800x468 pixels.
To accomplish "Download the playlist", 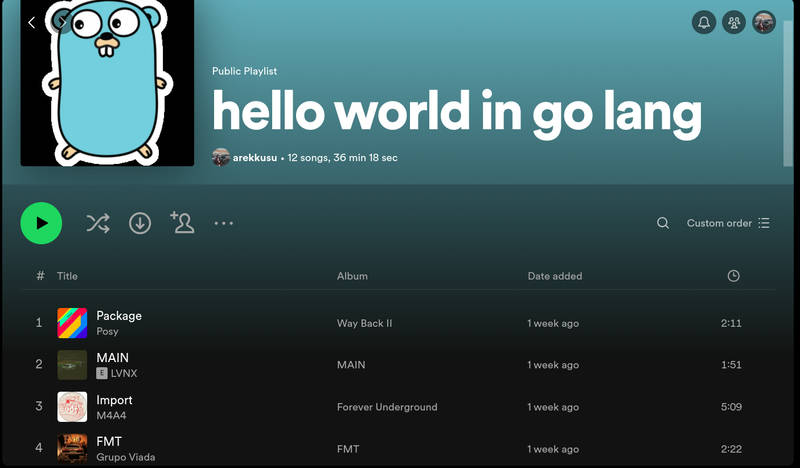I will [140, 223].
